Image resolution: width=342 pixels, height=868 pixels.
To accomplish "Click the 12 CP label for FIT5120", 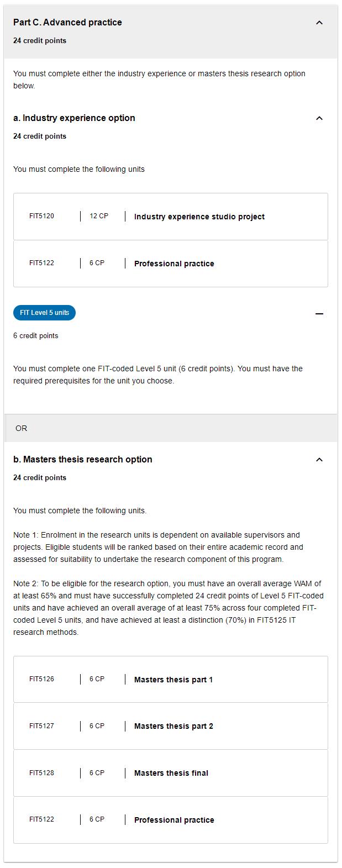I will tap(99, 216).
